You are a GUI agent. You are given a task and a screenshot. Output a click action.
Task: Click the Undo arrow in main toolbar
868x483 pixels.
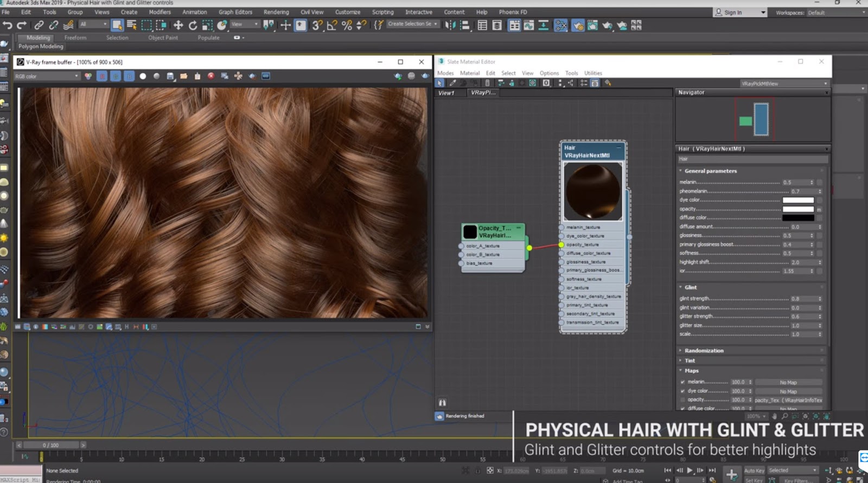(x=7, y=25)
